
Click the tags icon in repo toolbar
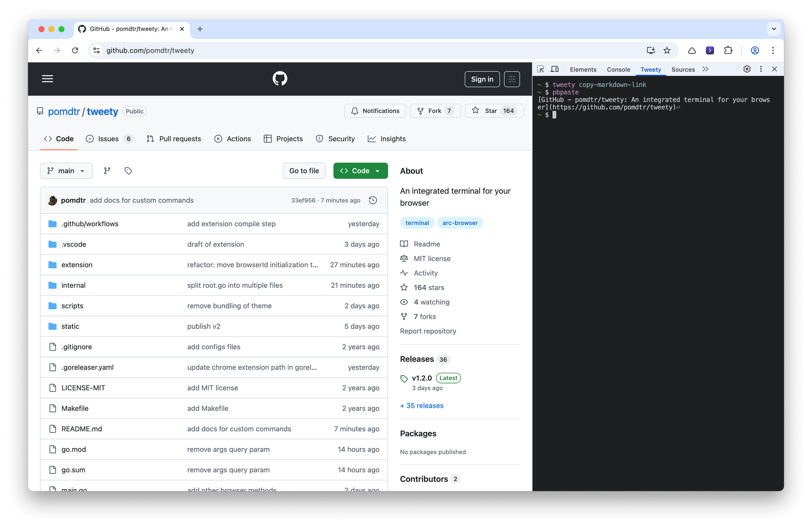(128, 171)
